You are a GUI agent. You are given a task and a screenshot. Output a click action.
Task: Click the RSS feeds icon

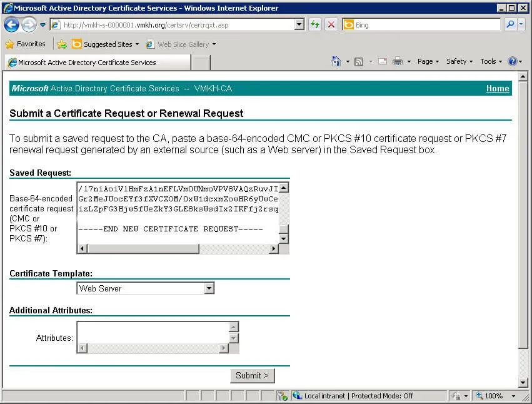[x=359, y=61]
